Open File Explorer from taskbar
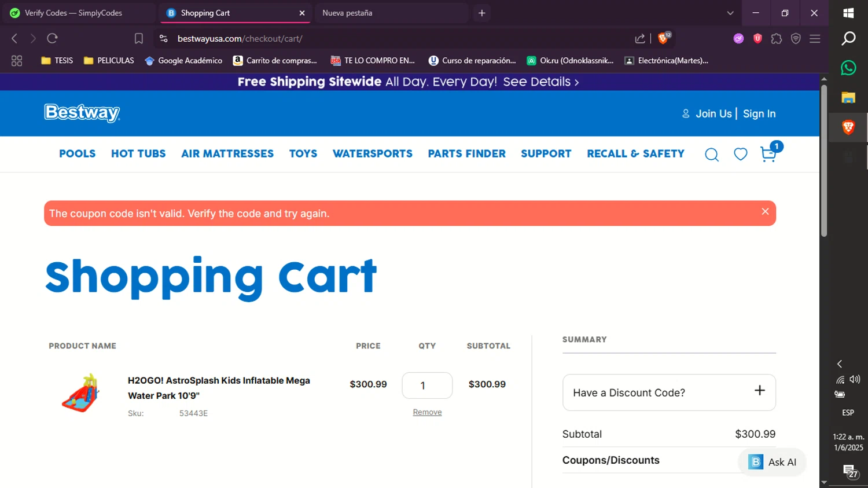 coord(848,97)
